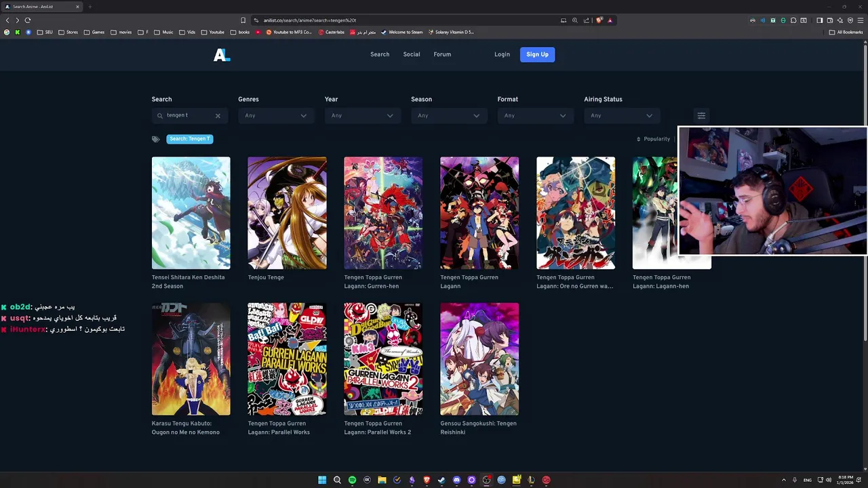Open Steam from the taskbar

[441, 480]
